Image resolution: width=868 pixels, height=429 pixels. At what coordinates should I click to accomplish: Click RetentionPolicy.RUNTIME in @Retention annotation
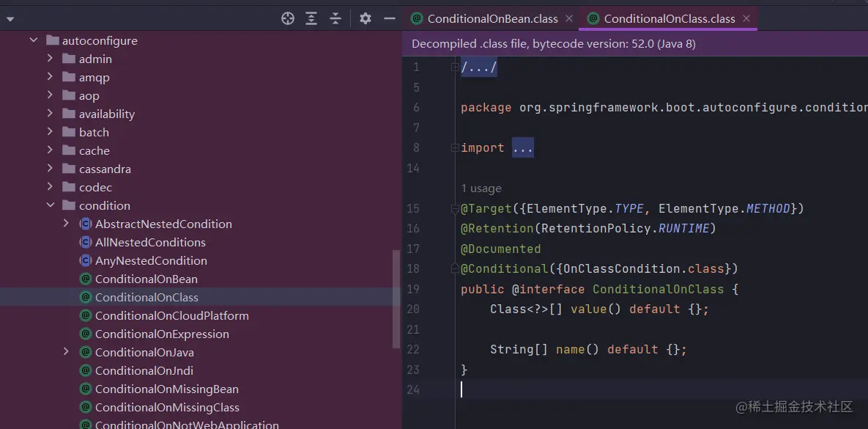click(x=625, y=228)
